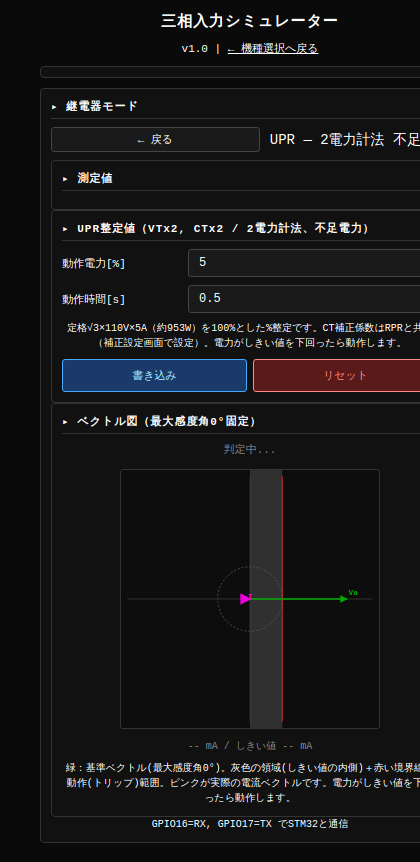Click the pink current vector arrowhead
Screen dimensions: 420x862
click(x=245, y=599)
